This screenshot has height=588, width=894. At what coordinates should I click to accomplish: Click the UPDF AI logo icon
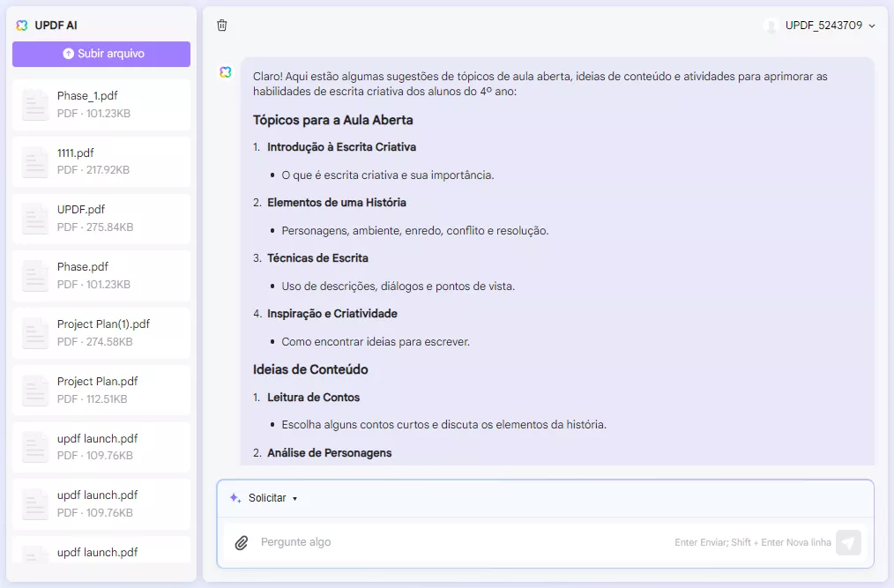coord(21,25)
